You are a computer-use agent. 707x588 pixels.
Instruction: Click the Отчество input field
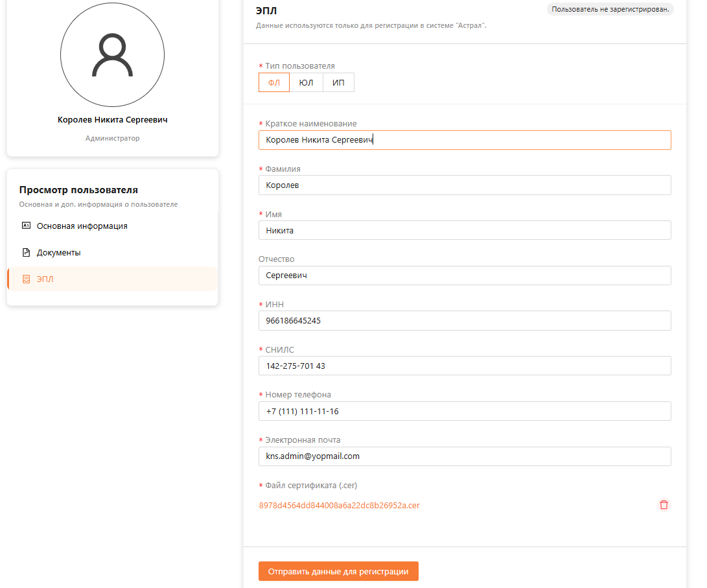464,276
